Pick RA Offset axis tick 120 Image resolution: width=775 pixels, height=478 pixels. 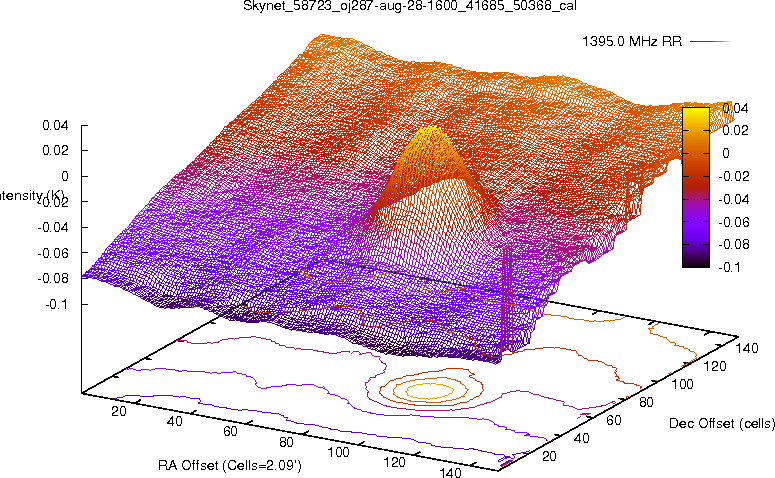(394, 462)
